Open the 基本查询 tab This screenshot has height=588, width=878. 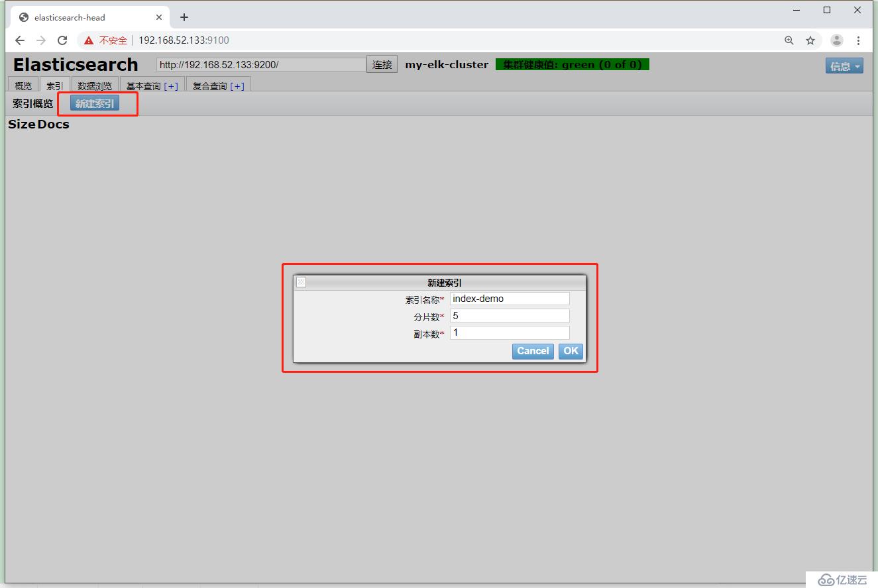[144, 85]
